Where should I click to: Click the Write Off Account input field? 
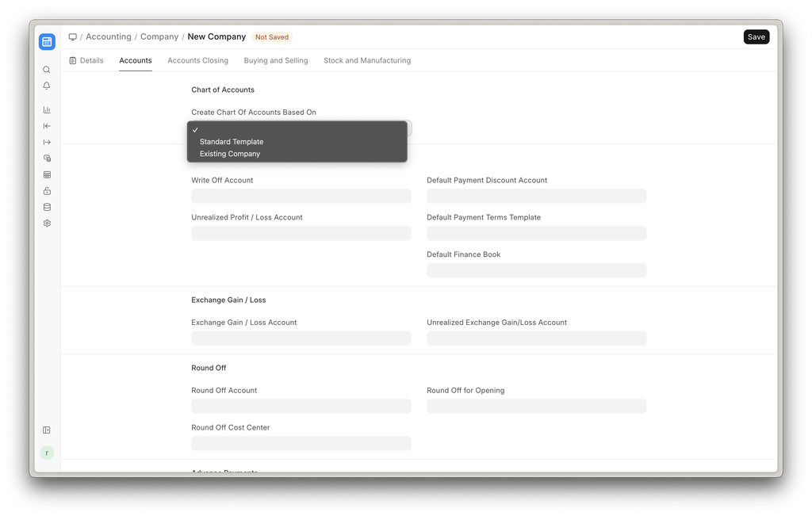tap(301, 196)
